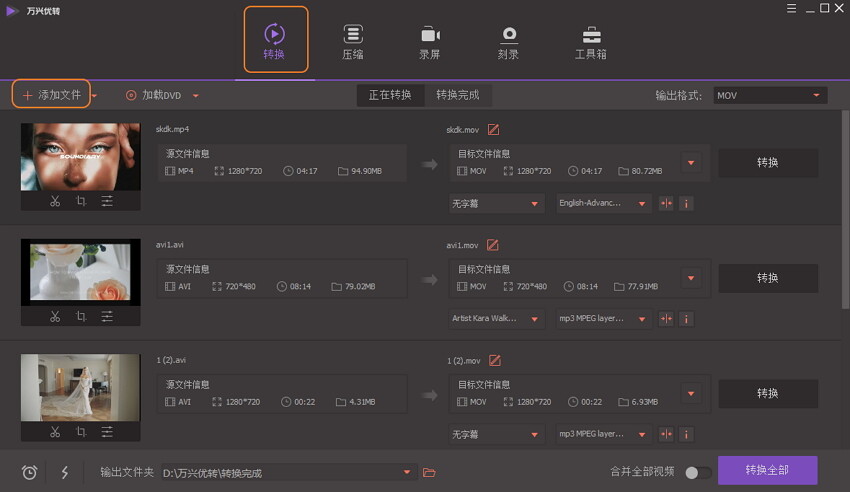850x492 pixels.
Task: Click the merge/split icon for skdk.mov
Action: click(666, 204)
